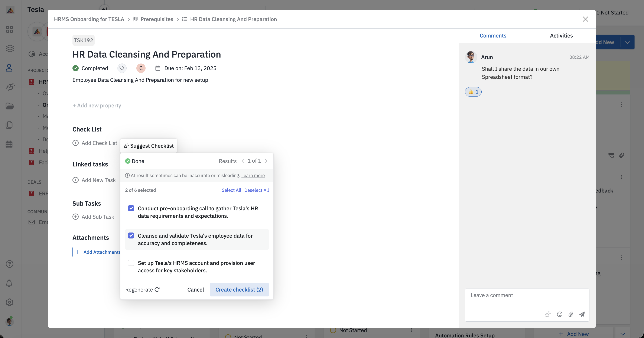Go to previous result using left chevron
The image size is (644, 338).
pyautogui.click(x=243, y=161)
